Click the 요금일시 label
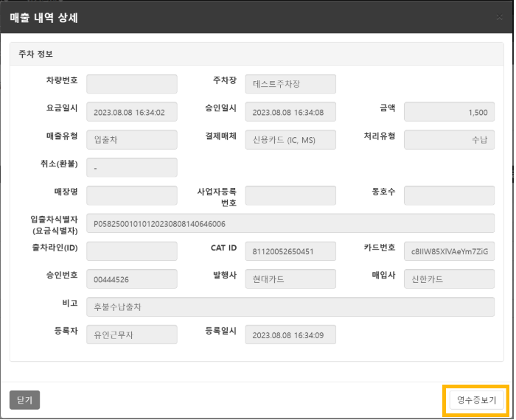Viewport: 516px width, 420px height. [62, 108]
